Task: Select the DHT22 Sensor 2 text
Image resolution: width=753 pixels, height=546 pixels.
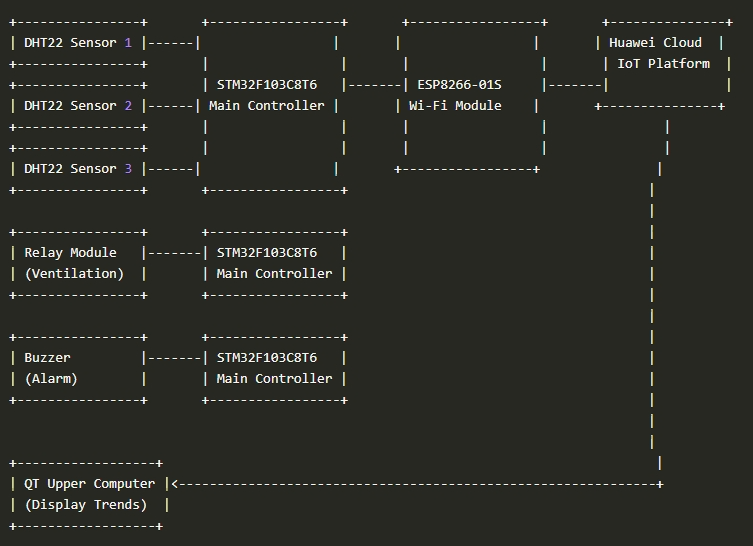Action: pyautogui.click(x=78, y=106)
